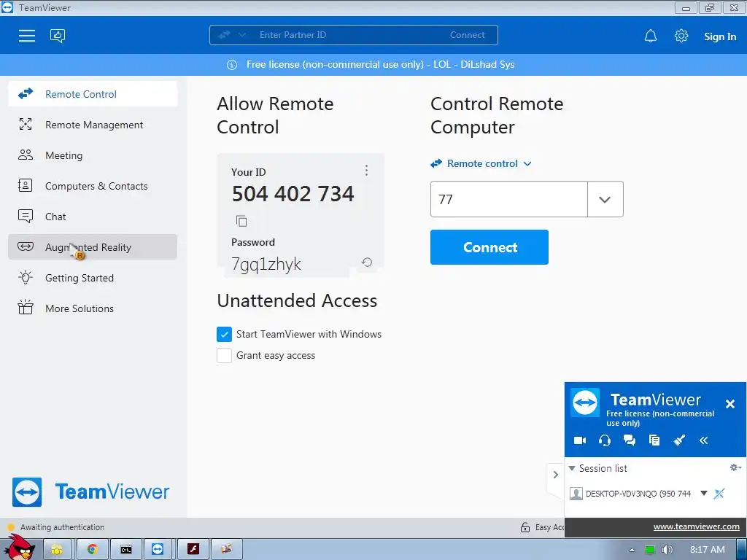Expand the Remote control mode dropdown
Image resolution: width=747 pixels, height=560 pixels.
pyautogui.click(x=481, y=164)
